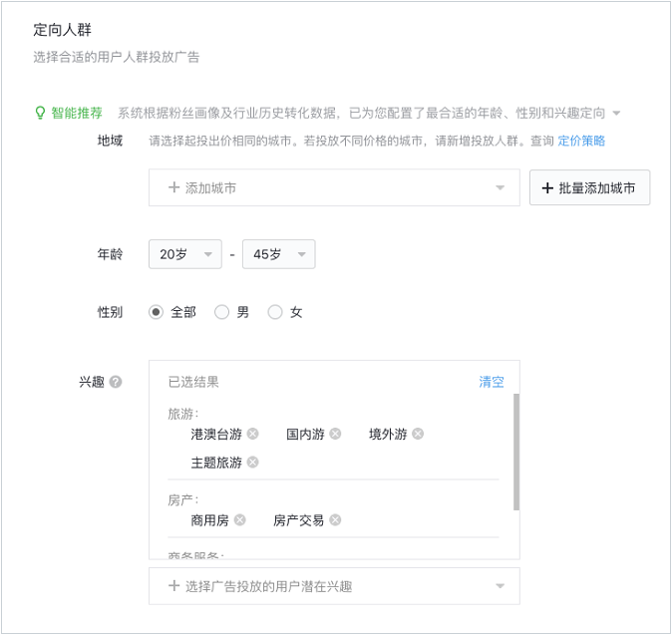Open the minimum age 20岁 dropdown
The image size is (672, 635).
pos(184,254)
